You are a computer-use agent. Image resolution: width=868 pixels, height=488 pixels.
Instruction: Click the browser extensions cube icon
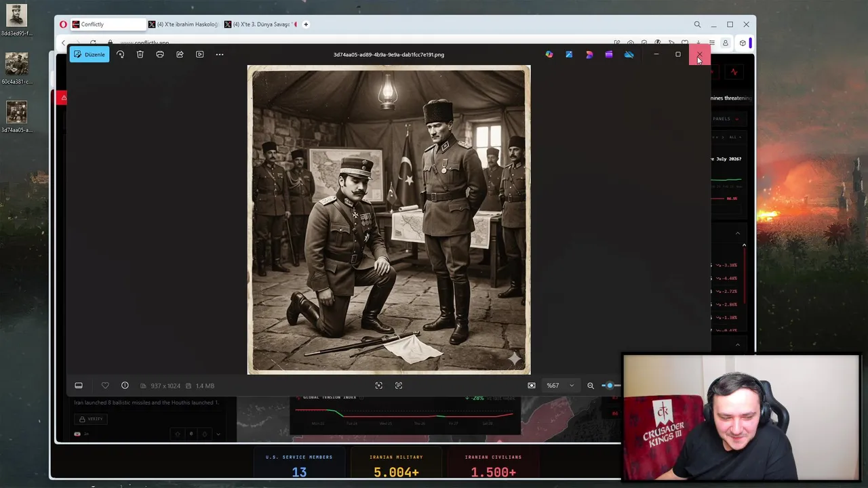pyautogui.click(x=743, y=43)
